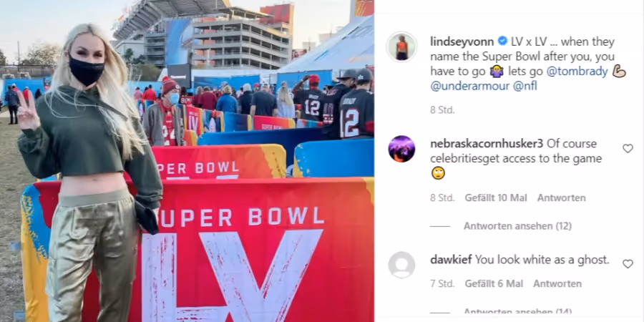
Task: Open the lindseyvonn username link
Action: [x=462, y=42]
